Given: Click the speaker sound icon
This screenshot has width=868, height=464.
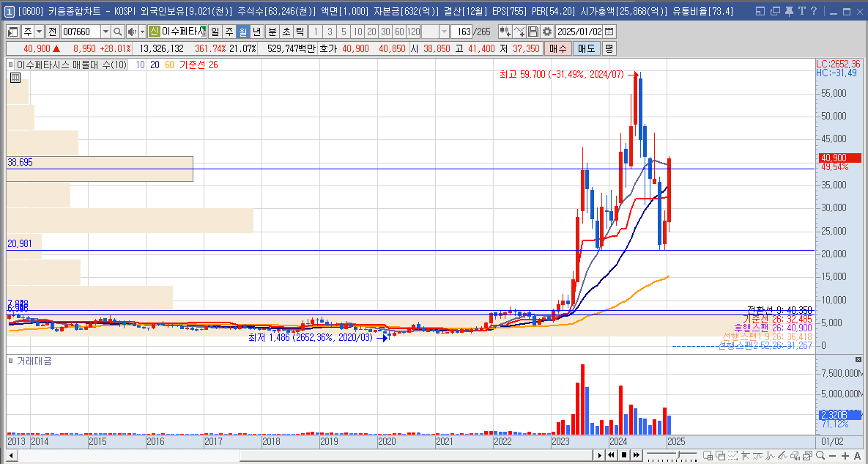Looking at the screenshot, I should click(132, 32).
